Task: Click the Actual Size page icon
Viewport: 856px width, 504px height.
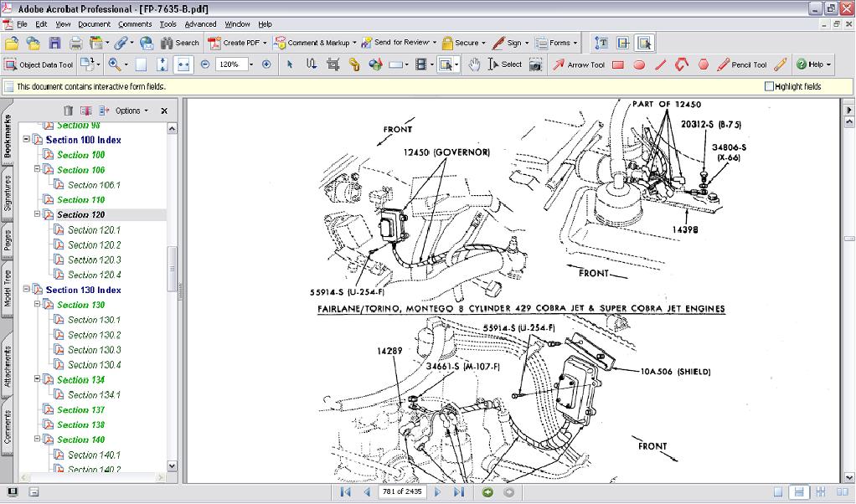Action: pos(141,64)
